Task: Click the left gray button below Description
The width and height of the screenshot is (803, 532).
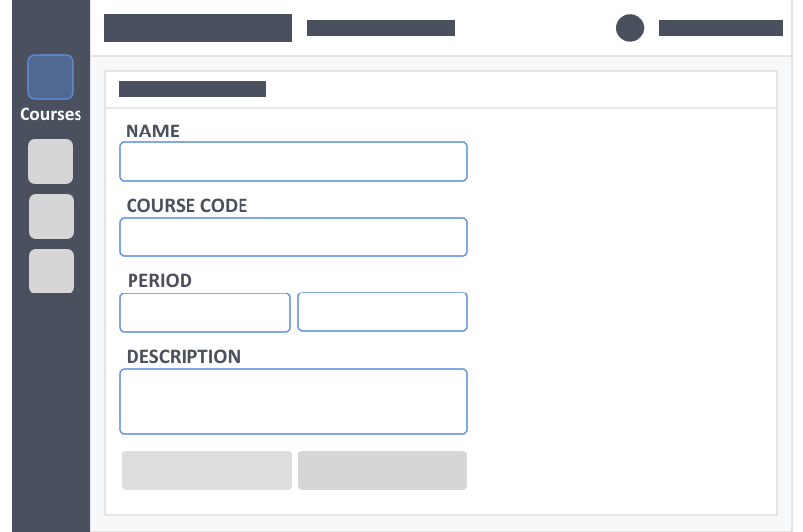Action: [206, 470]
